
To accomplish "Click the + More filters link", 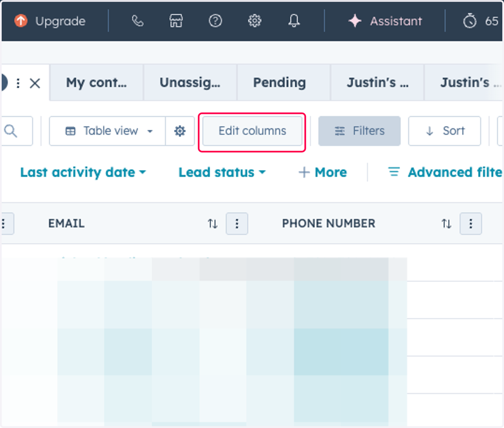I will (x=323, y=172).
